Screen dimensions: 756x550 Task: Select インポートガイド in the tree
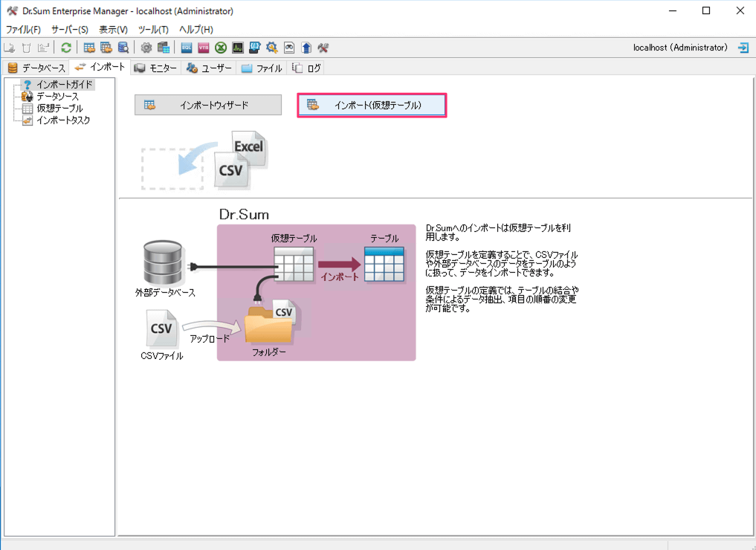pos(58,85)
